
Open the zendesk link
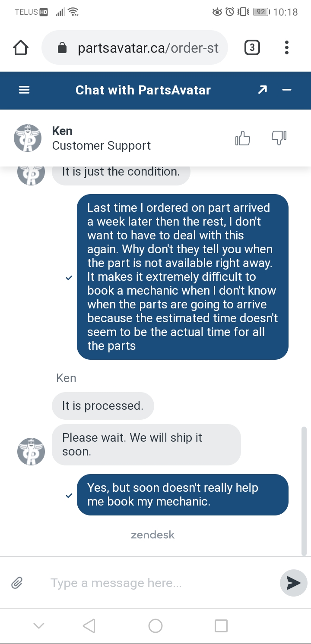click(153, 535)
